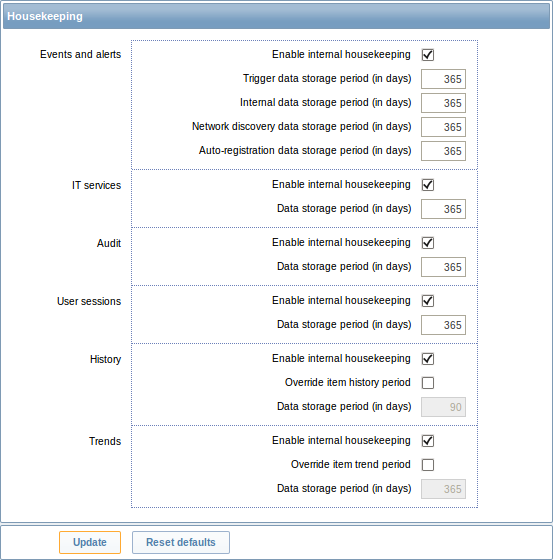Click the Housekeeping header title
The width and height of the screenshot is (553, 560).
tap(45, 16)
